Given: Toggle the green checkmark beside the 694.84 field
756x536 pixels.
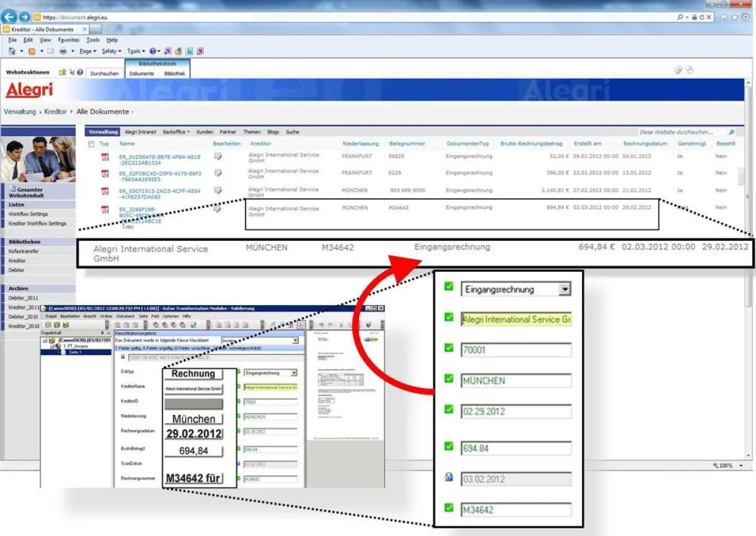Looking at the screenshot, I should click(x=449, y=446).
